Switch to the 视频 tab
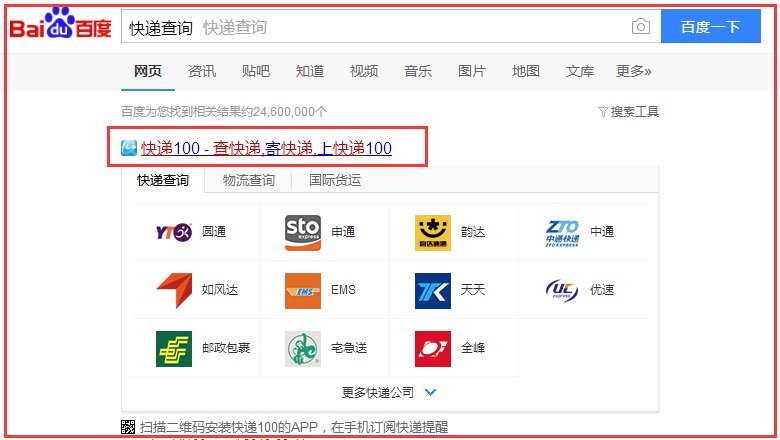The image size is (780, 440). (x=364, y=71)
